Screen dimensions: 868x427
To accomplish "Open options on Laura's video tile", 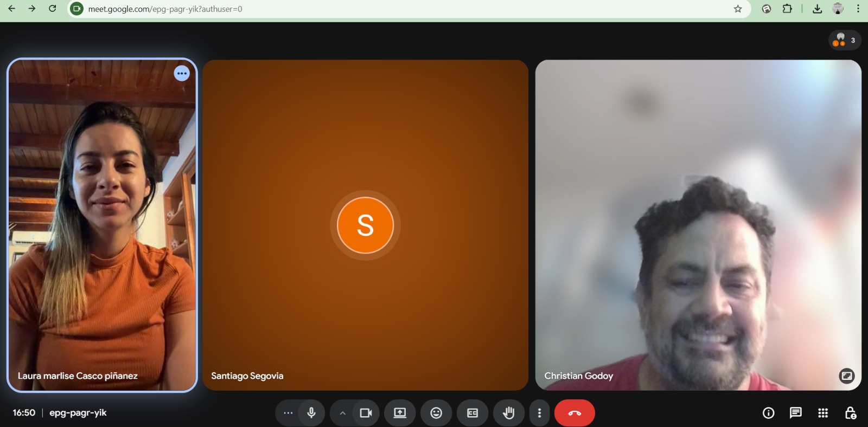I will click(182, 73).
